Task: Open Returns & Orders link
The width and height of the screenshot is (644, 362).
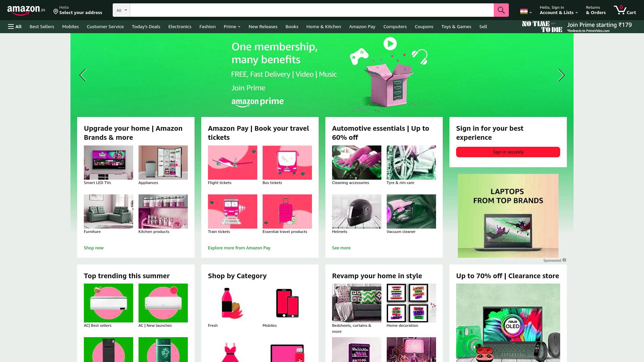Action: coord(596,10)
